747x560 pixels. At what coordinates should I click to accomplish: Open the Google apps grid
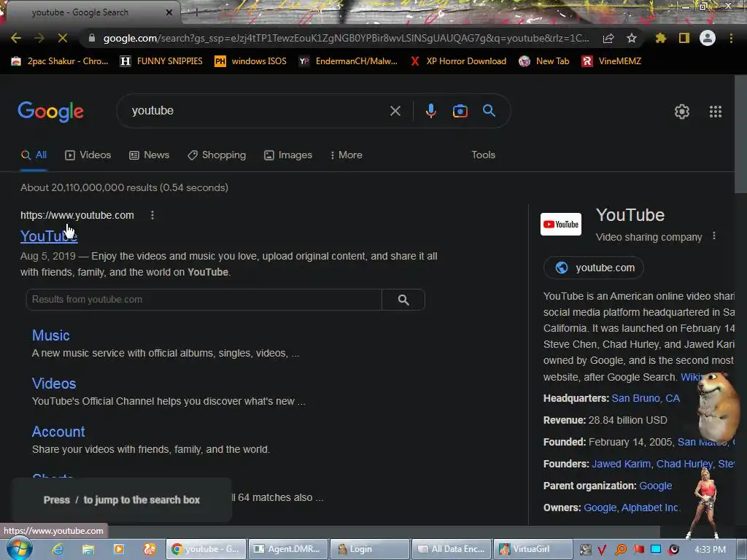[x=716, y=112]
